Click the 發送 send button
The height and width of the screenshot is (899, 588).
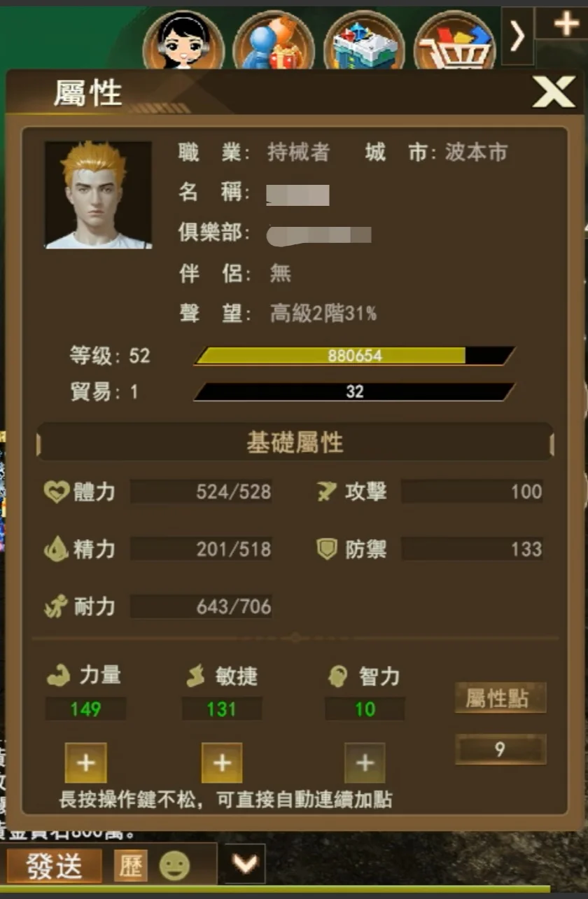[54, 866]
